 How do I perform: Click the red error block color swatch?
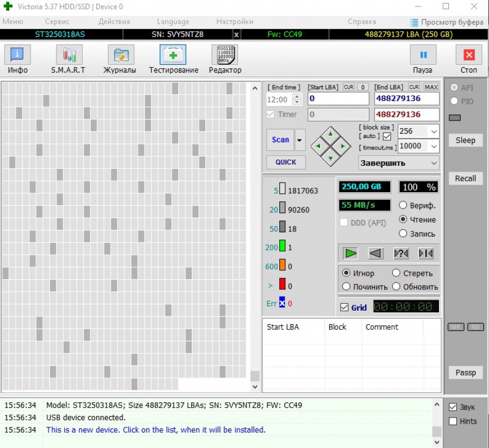pos(282,284)
